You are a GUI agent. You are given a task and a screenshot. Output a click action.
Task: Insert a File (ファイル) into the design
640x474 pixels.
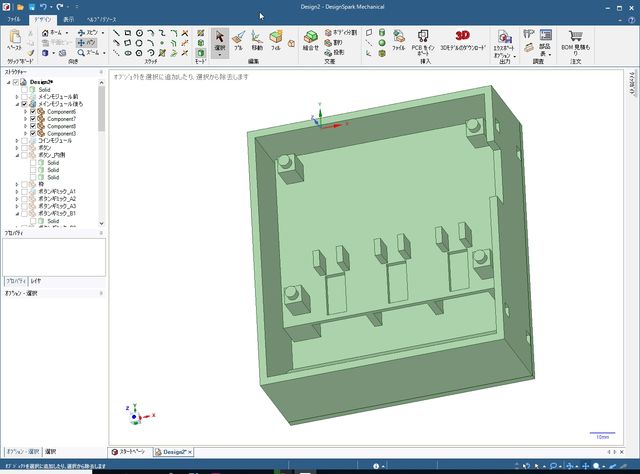pos(398,41)
